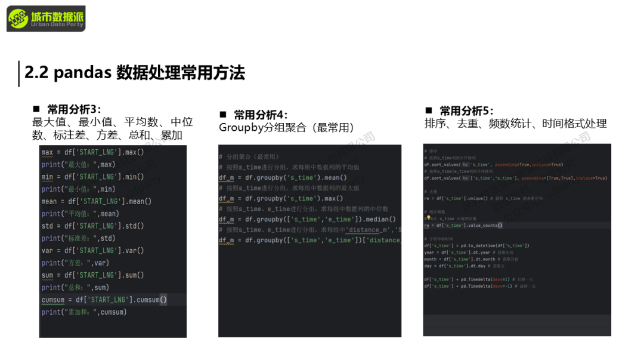Screen dimensions: 644x363
Task: Click the square bullet before 常用分析3
Action: click(x=36, y=109)
